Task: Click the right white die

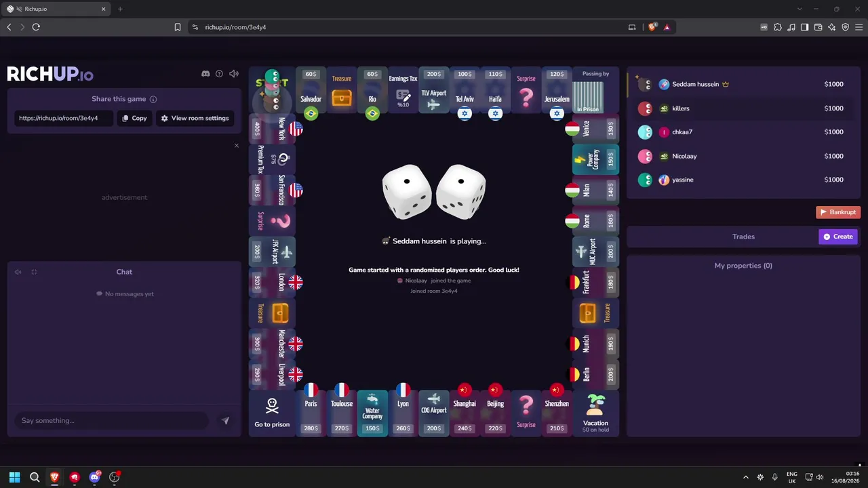Action: (461, 192)
